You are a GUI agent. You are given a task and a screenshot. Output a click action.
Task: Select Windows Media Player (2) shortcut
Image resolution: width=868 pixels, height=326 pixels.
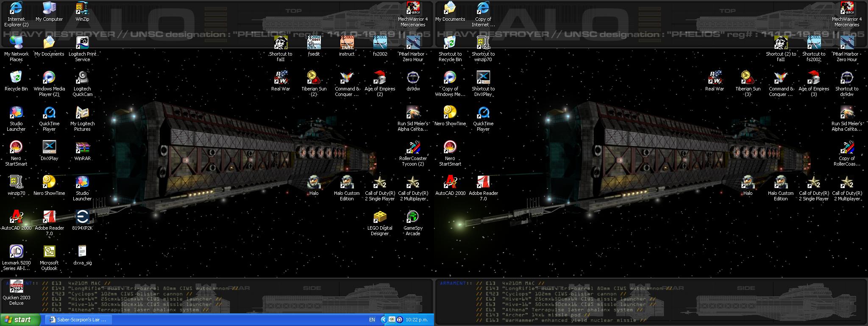(49, 84)
